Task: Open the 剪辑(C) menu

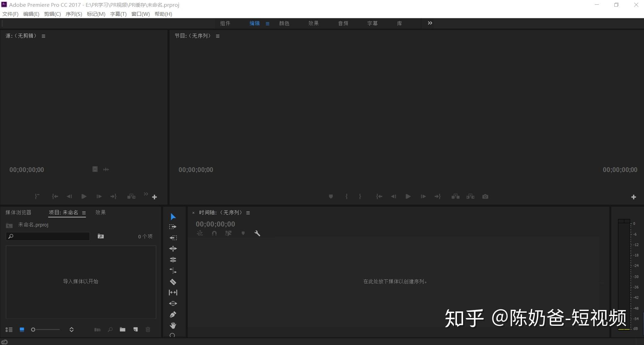Action: (x=53, y=14)
